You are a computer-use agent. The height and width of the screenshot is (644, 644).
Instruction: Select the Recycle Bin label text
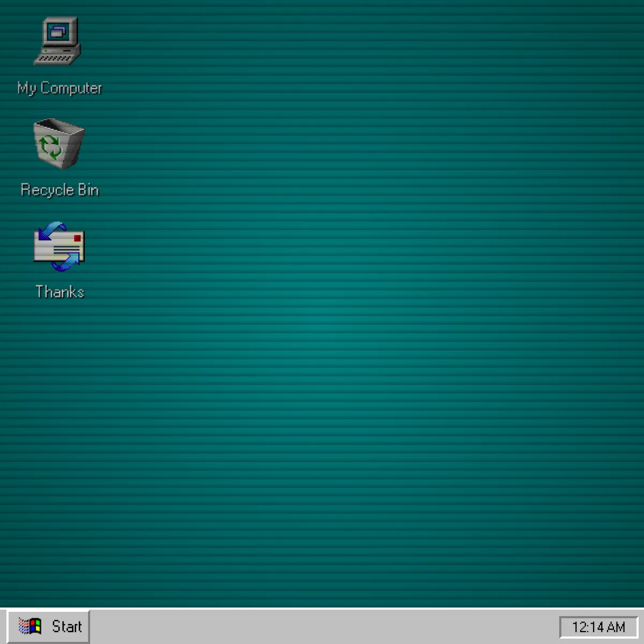click(59, 189)
